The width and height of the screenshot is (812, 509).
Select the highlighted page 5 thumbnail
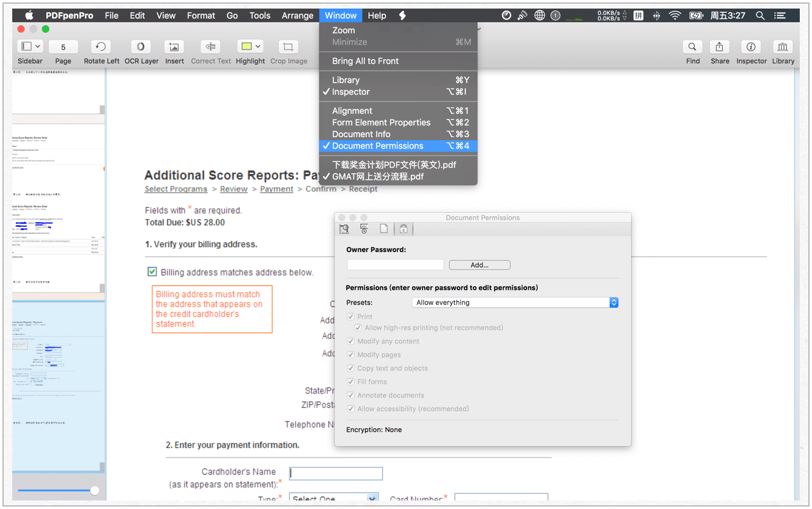click(x=58, y=387)
